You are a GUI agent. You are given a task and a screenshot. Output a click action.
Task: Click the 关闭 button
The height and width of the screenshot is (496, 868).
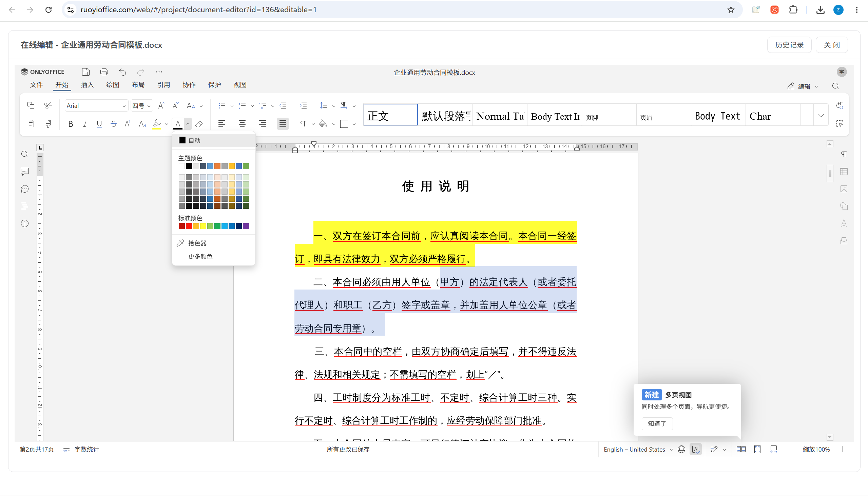coord(832,45)
